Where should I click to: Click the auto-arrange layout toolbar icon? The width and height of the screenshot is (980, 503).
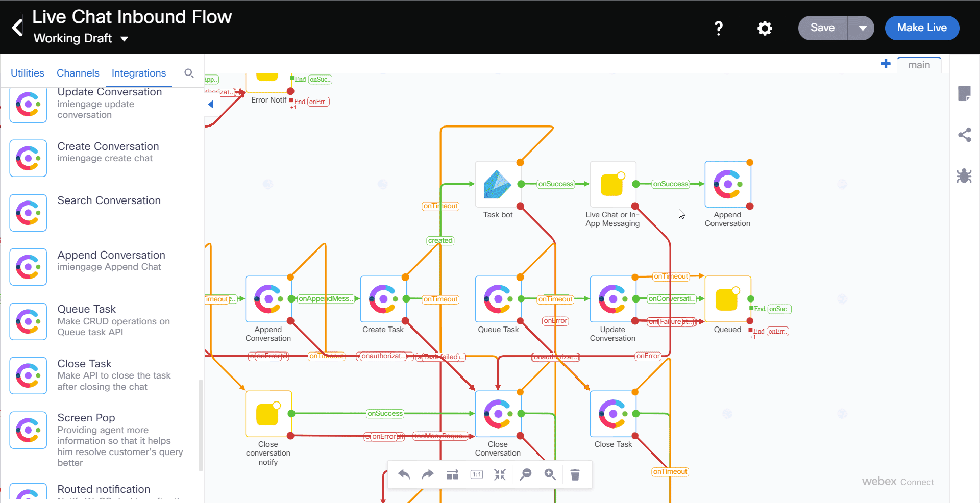[453, 475]
